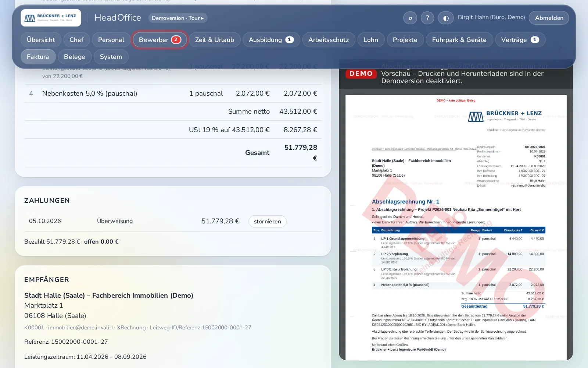Open help via question mark icon
588x368 pixels.
(x=427, y=18)
